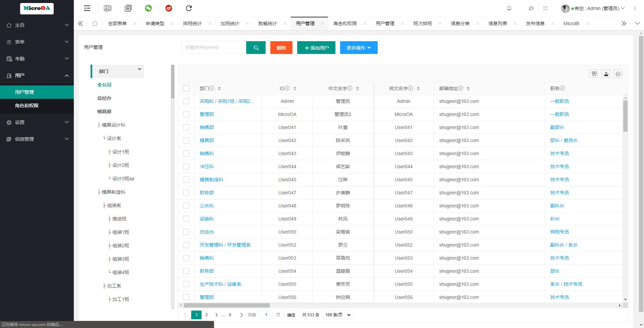Switch to the 排班统计 tab
The height and width of the screenshot is (328, 644).
pos(192,23)
